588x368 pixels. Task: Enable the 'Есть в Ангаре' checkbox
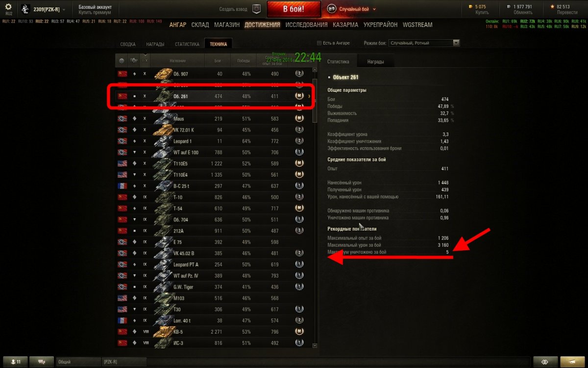tap(319, 43)
